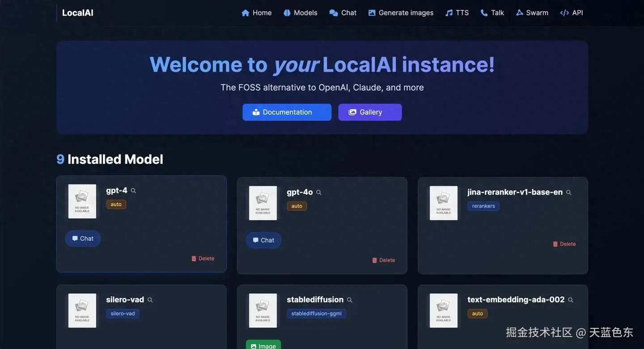The width and height of the screenshot is (644, 349).
Task: Click the Image button under stablediffusion
Action: coord(263,345)
